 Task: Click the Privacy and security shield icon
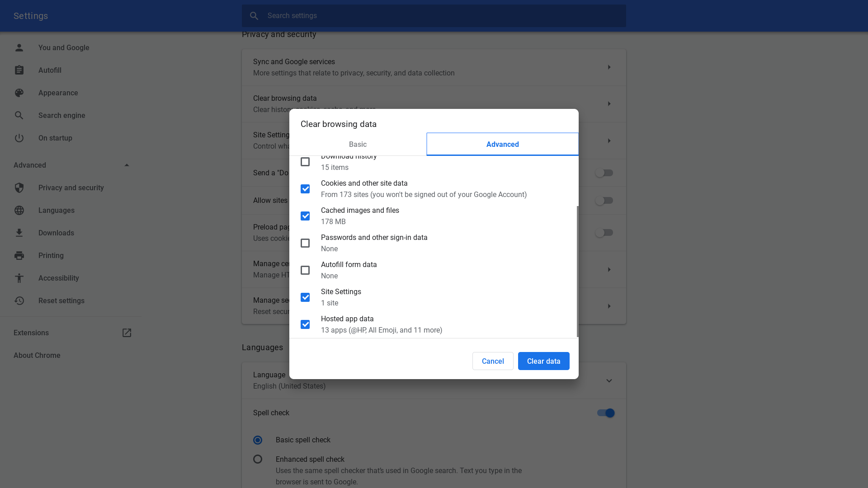(19, 188)
